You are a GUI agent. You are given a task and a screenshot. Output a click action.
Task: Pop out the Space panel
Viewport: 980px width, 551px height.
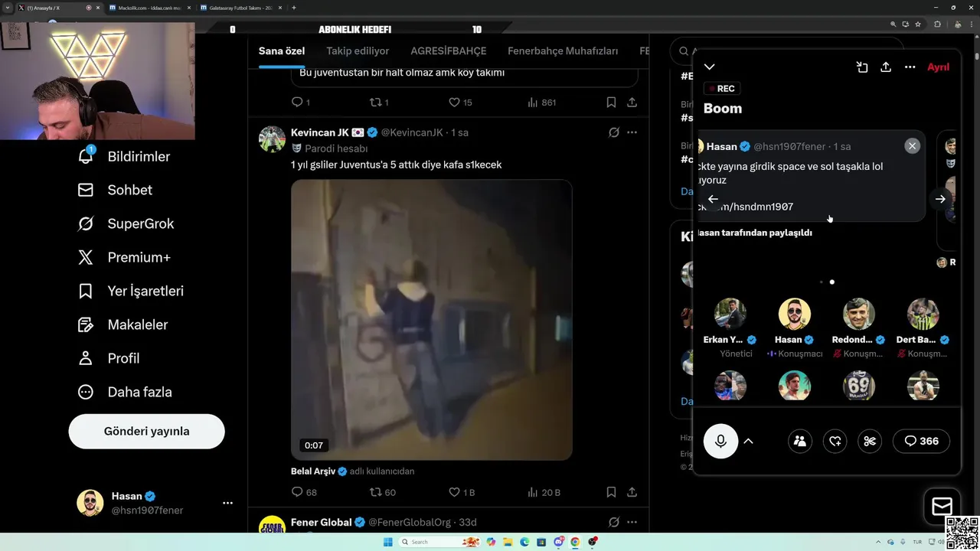coord(862,67)
